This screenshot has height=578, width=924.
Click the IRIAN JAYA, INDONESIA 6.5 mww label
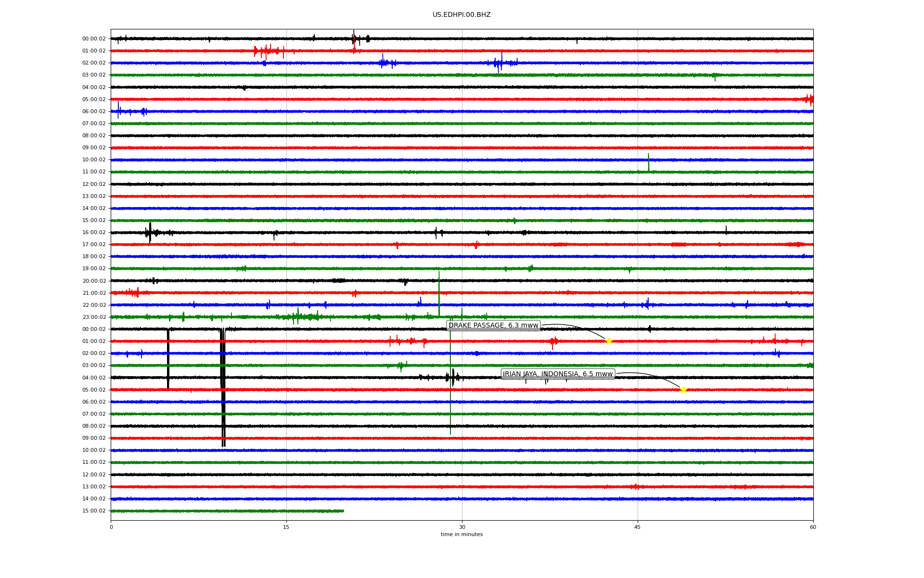coord(558,374)
